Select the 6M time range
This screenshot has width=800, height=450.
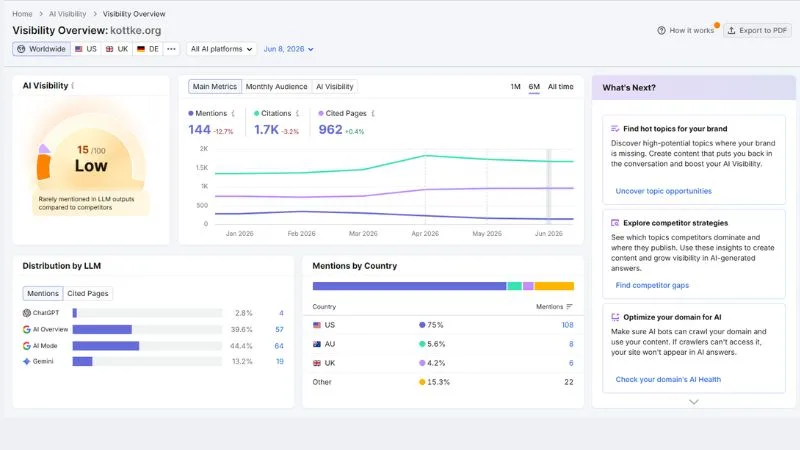pos(534,87)
